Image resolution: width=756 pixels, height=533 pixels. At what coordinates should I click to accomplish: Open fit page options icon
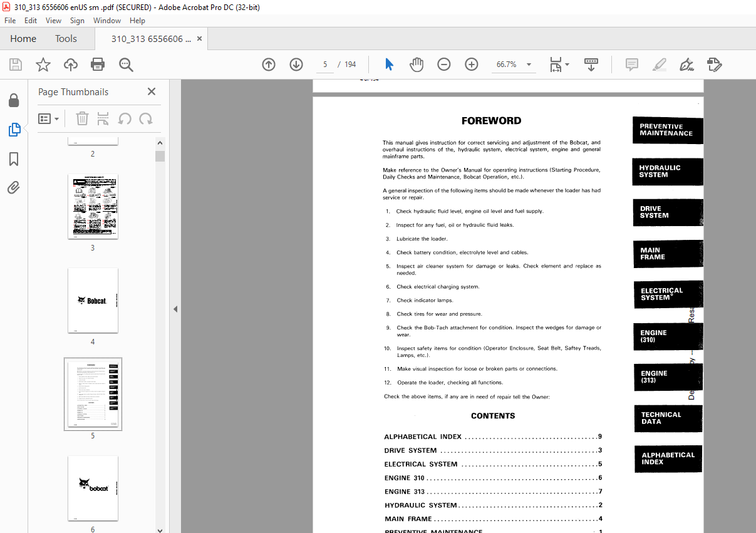[x=559, y=65]
